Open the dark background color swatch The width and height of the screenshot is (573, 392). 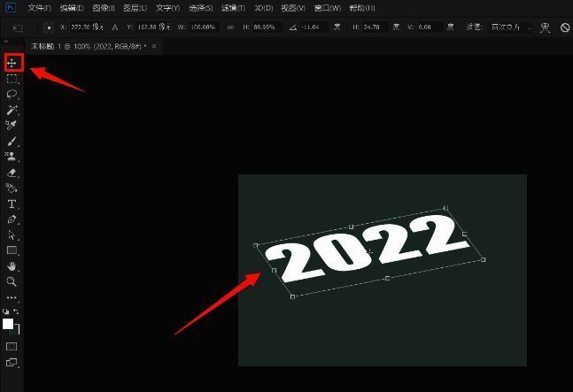(x=17, y=330)
